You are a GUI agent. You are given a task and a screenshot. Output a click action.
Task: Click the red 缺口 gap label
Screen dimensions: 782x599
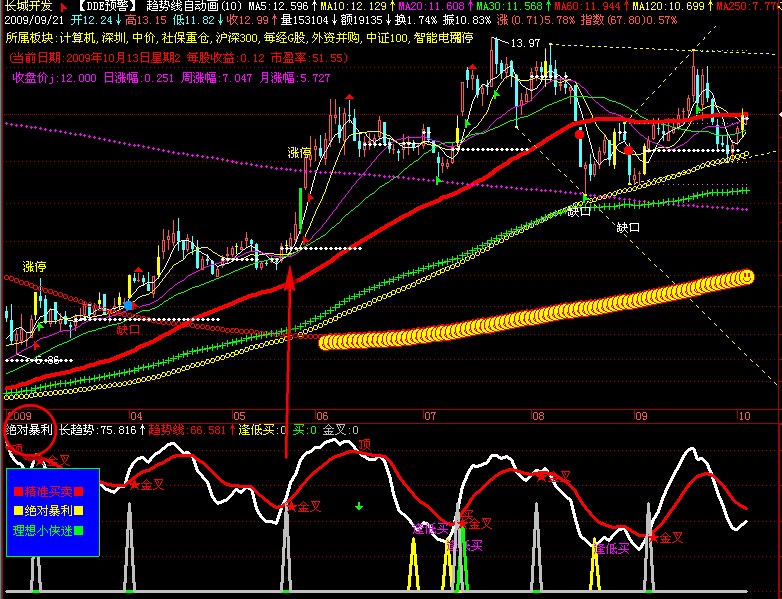[x=128, y=330]
